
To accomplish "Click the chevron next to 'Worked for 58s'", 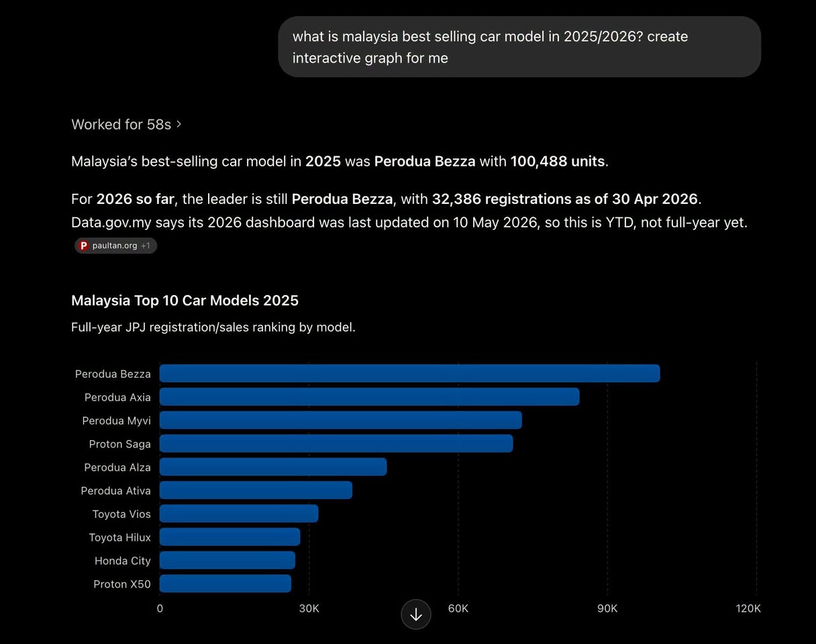I will [x=178, y=125].
